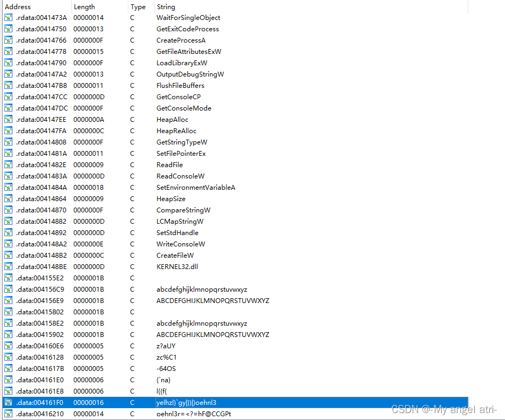Select length value 00000016
The height and width of the screenshot is (420, 505).
88,403
